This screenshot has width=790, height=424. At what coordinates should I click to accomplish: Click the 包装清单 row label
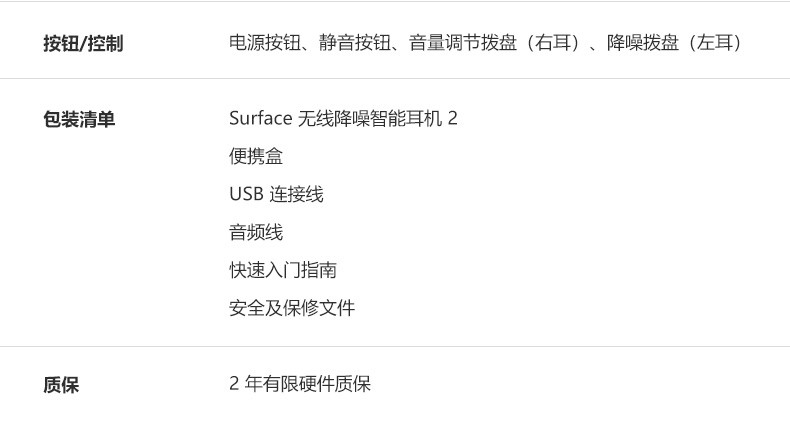point(79,120)
